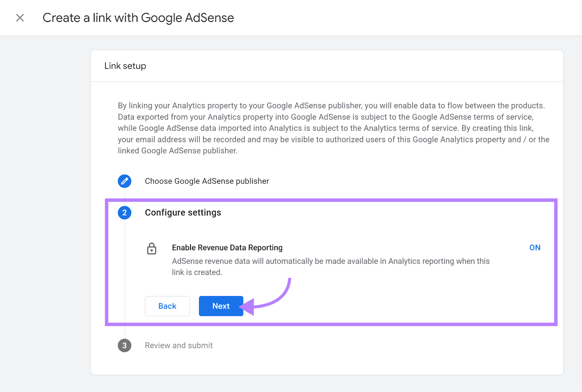The image size is (582, 392).
Task: Click the lock icon beside Enable Revenue Data Reporting
Action: click(x=152, y=249)
